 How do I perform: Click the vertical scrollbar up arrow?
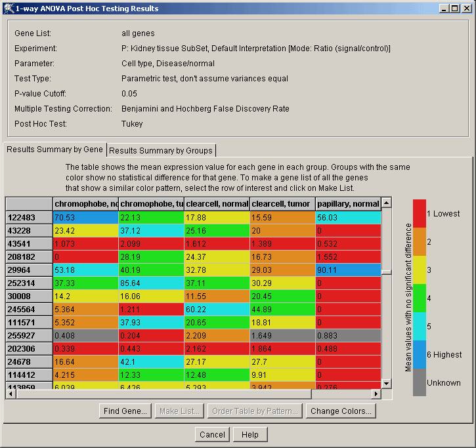387,203
